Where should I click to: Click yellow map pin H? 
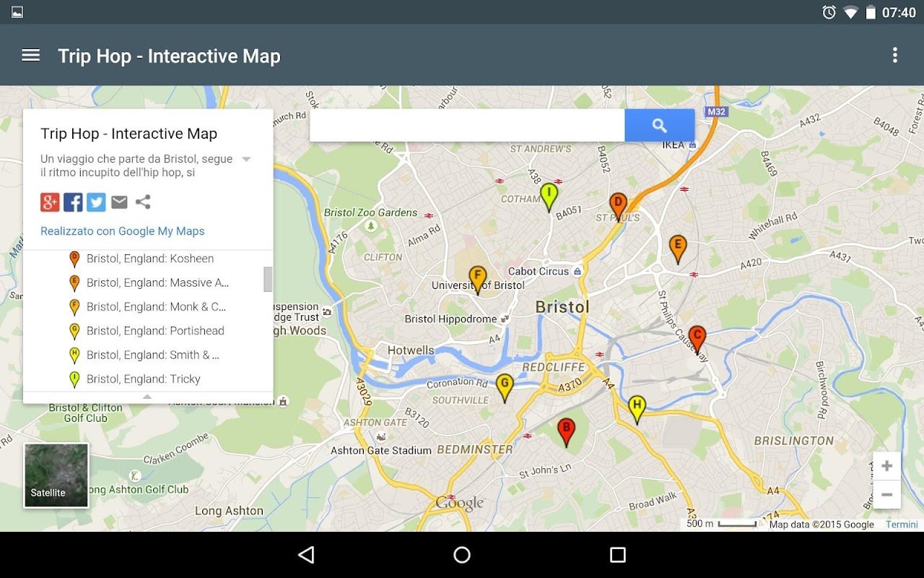coord(636,409)
